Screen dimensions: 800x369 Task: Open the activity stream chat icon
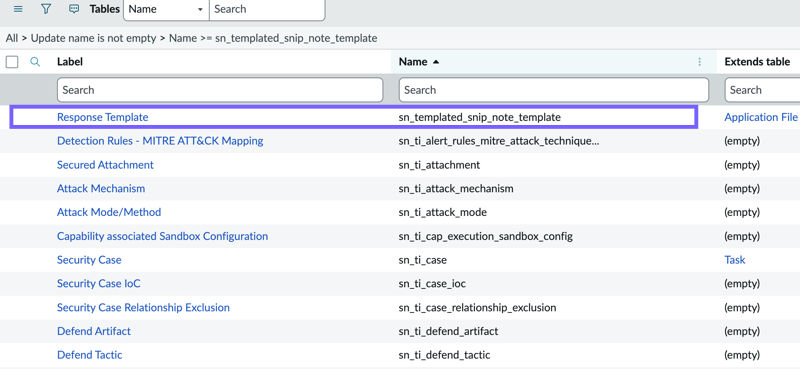coord(74,9)
